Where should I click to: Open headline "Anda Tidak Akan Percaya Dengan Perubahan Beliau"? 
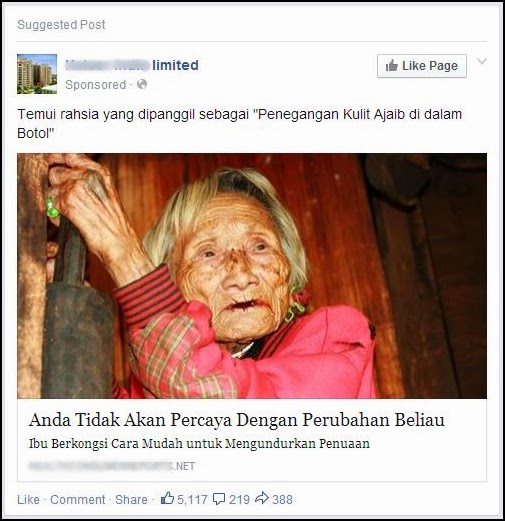pos(237,420)
